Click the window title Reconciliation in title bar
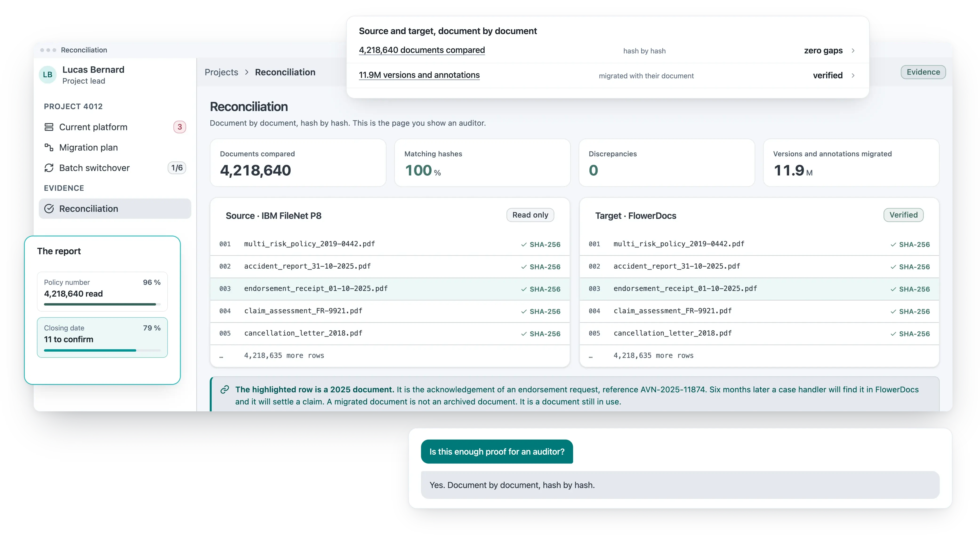980x536 pixels. tap(84, 50)
